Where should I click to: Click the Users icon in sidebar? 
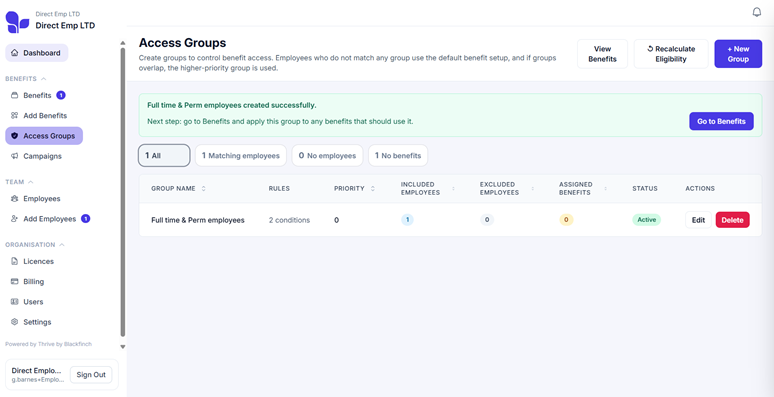click(x=14, y=302)
